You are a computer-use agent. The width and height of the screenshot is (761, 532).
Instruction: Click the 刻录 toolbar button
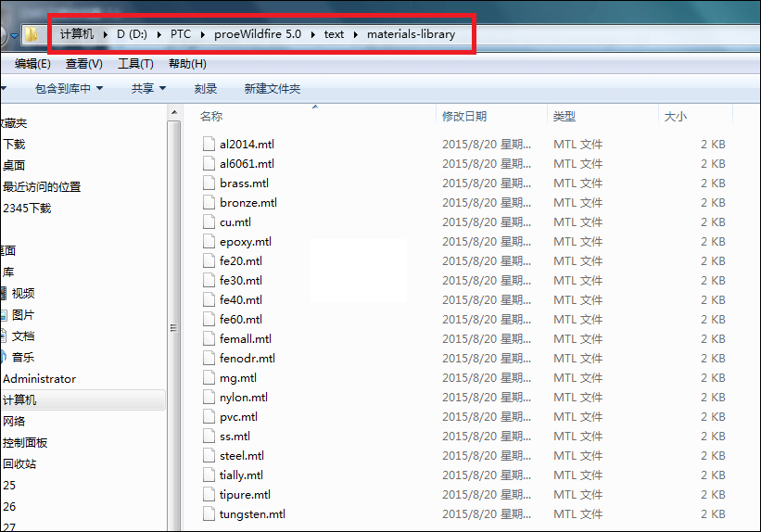click(205, 88)
